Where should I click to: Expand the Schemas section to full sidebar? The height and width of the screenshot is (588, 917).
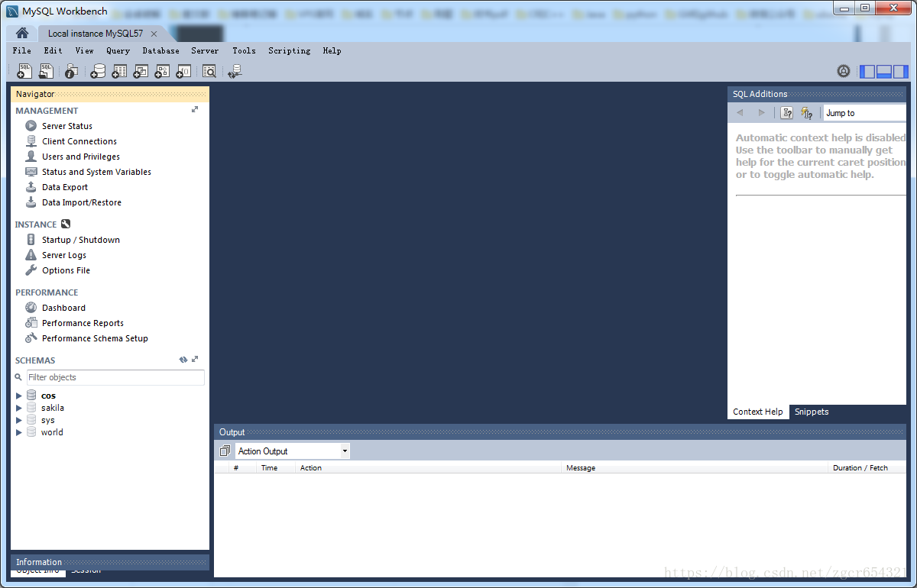[195, 360]
